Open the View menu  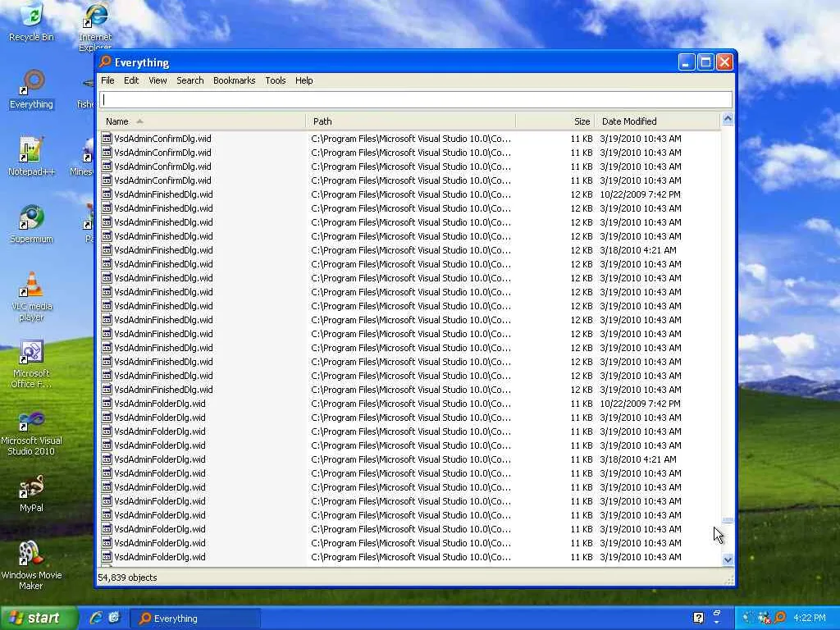point(157,80)
